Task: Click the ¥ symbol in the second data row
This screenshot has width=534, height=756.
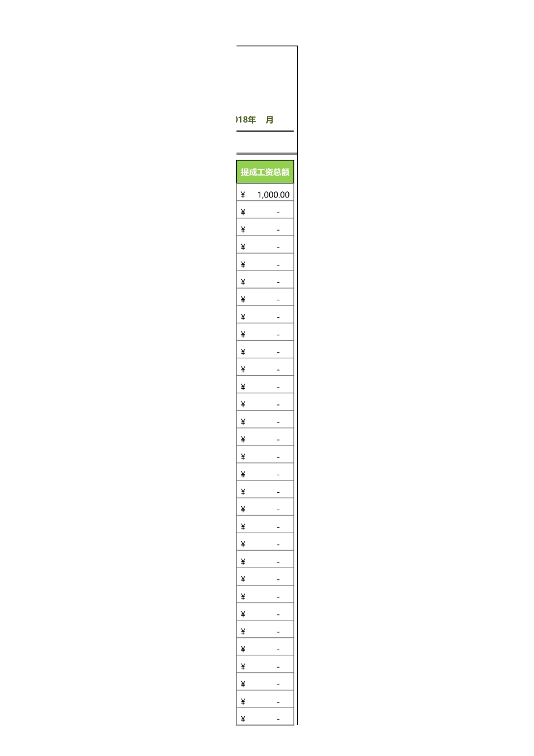Action: point(243,212)
